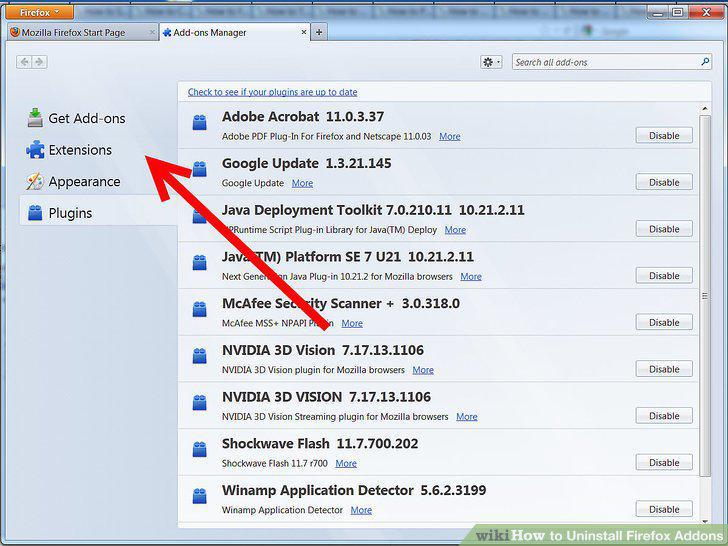Click the Java Platform SE 7 plugin icon
Screen dimensions: 728x546
click(200, 262)
